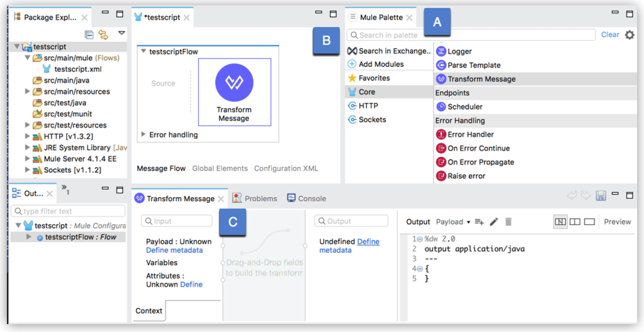Select the Scheduler endpoint in the palette
Image resolution: width=644 pixels, height=332 pixels.
click(464, 107)
